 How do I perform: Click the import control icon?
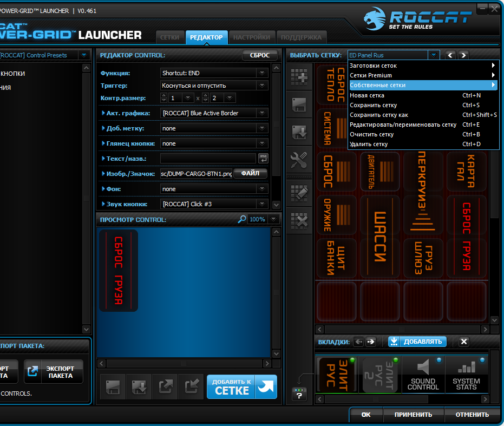pos(192,387)
